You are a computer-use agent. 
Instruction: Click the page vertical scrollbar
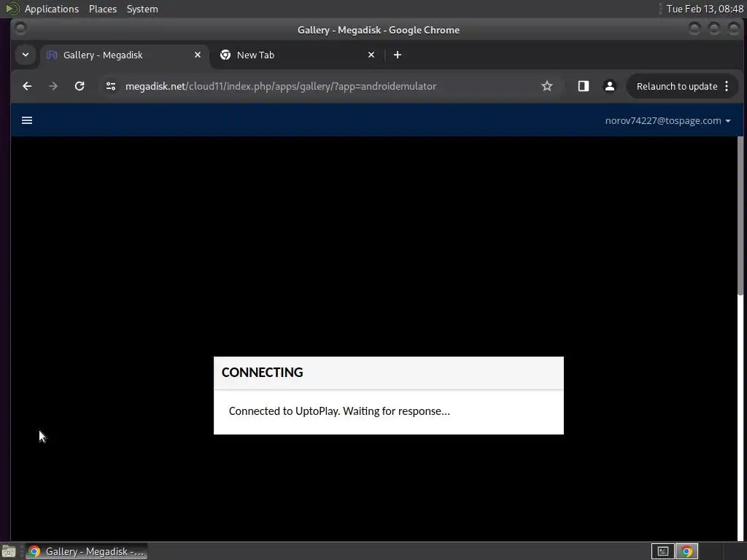740,216
